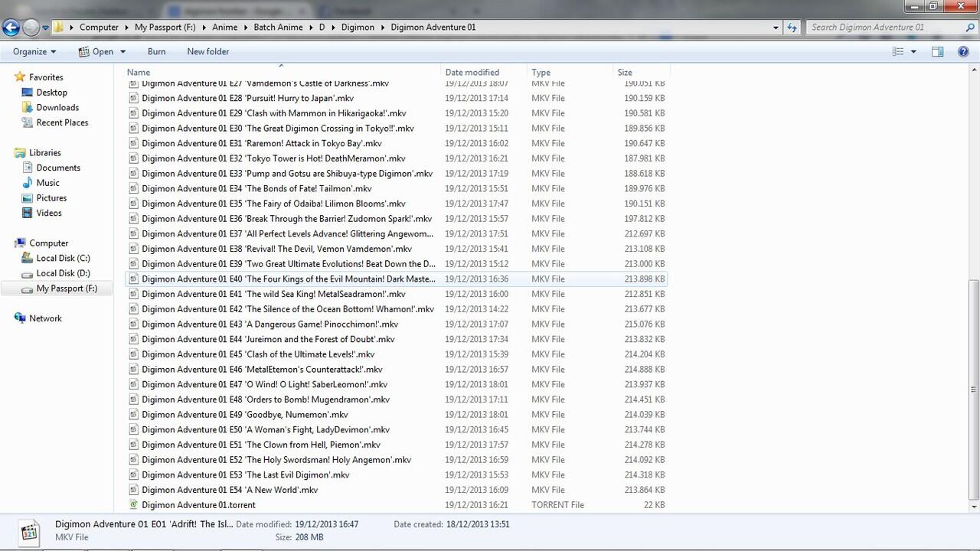Click the search magnifier icon
The width and height of the screenshot is (980, 551).
(971, 28)
